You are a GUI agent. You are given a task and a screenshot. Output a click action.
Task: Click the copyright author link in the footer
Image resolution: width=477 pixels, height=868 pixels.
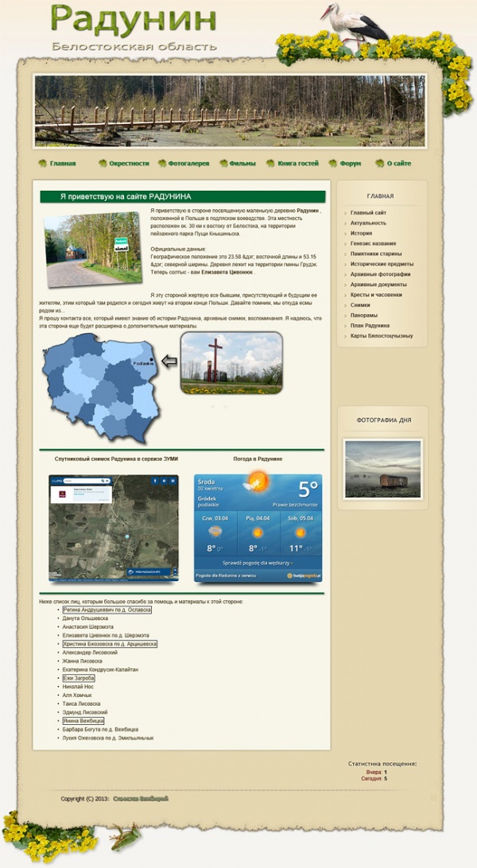click(141, 799)
